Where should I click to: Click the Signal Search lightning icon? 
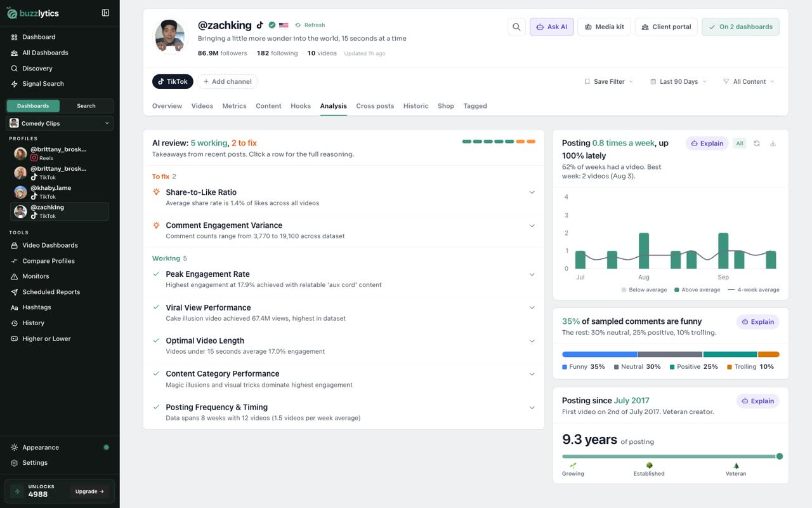[x=15, y=84]
